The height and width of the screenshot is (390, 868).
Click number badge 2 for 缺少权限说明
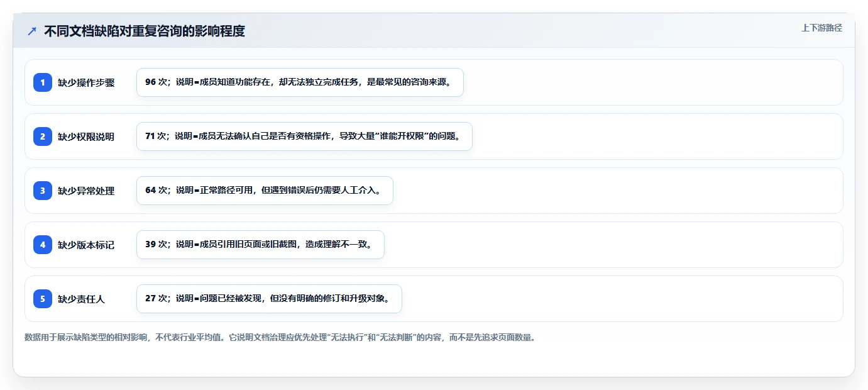[x=43, y=136]
